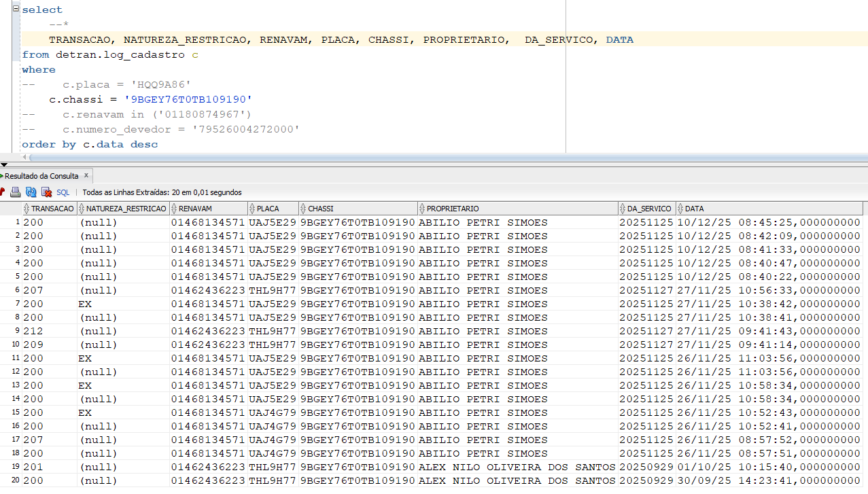868x494 pixels.
Task: Click the sort icon beside TRANSACAO column
Action: point(27,209)
